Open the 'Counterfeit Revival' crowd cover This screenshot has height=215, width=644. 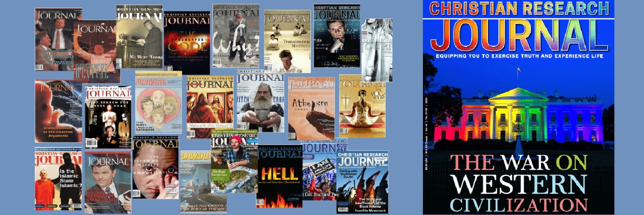click(97, 52)
